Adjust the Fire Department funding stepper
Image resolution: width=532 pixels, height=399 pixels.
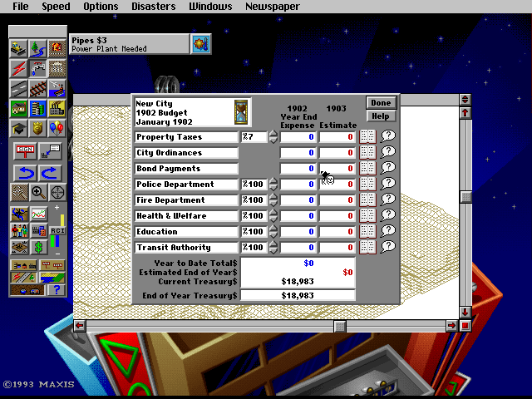[x=273, y=200]
